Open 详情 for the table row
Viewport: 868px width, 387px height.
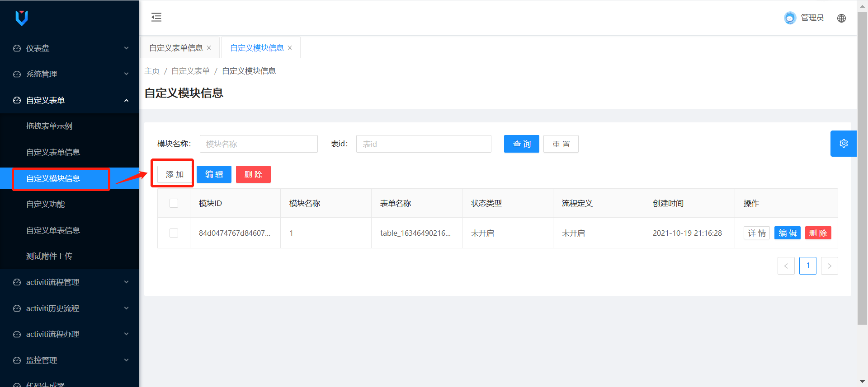[757, 233]
